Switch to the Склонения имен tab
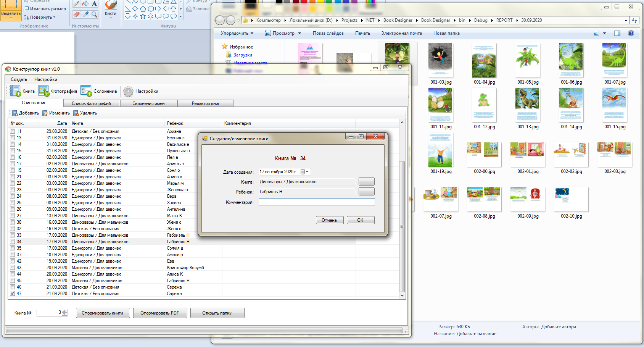Screen dimensions: 644x347 click(x=149, y=103)
